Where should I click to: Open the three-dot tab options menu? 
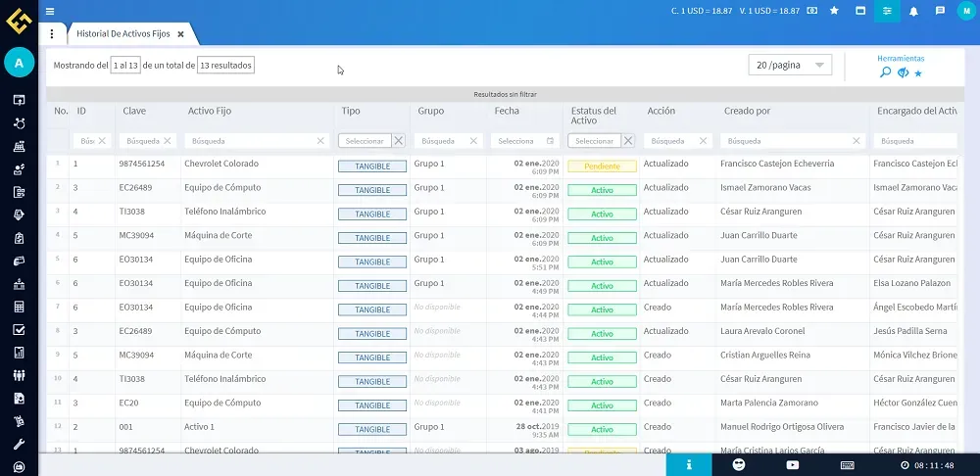(52, 33)
